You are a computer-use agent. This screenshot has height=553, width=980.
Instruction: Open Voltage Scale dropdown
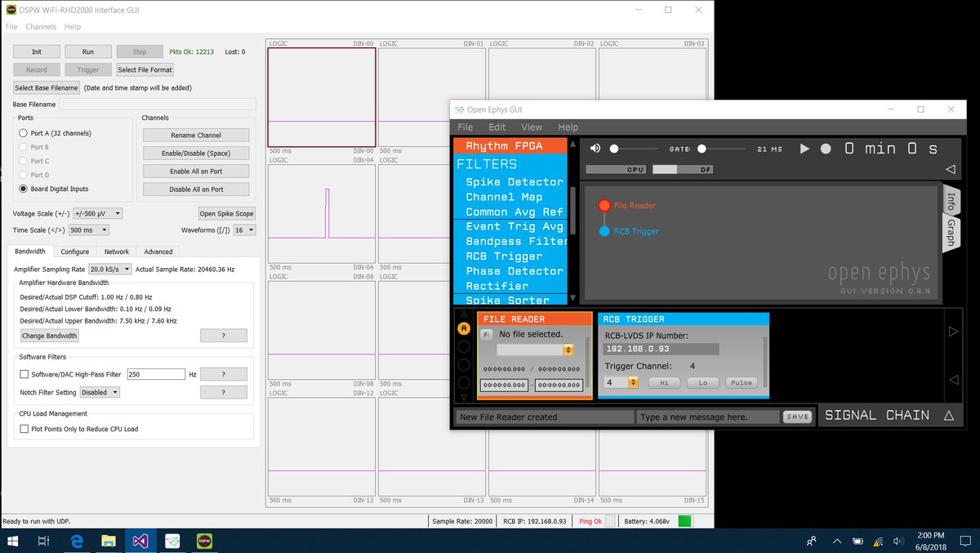[x=97, y=213]
